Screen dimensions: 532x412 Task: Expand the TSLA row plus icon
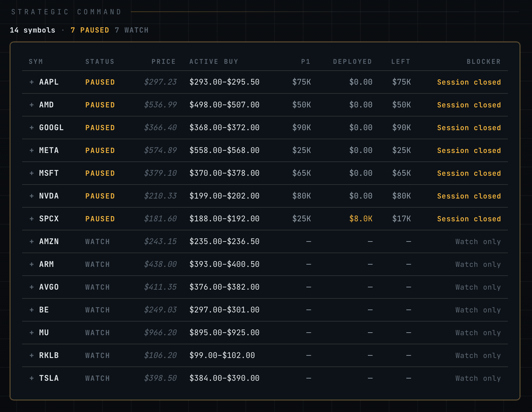[x=32, y=378]
